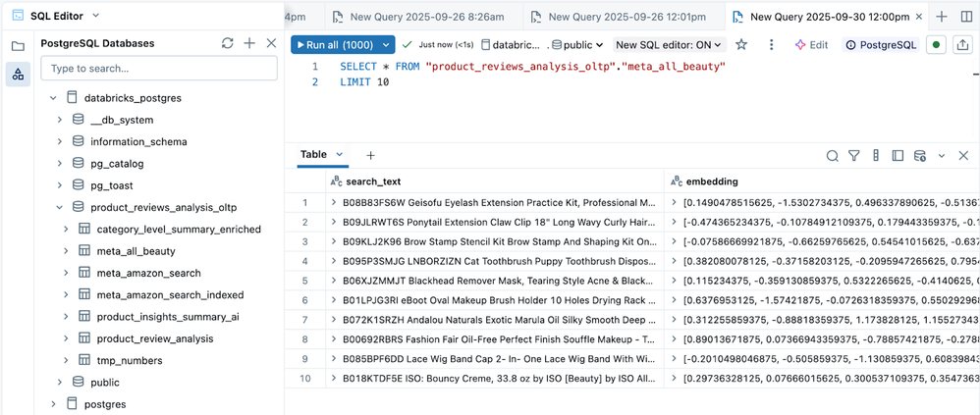The image size is (980, 415).
Task: Run all queries with the Run button
Action: click(x=332, y=45)
